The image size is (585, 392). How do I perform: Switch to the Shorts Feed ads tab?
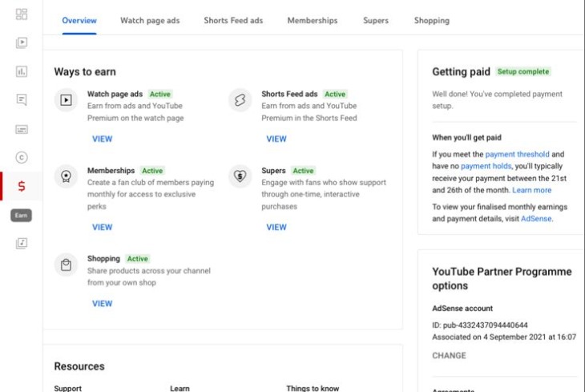(x=233, y=21)
